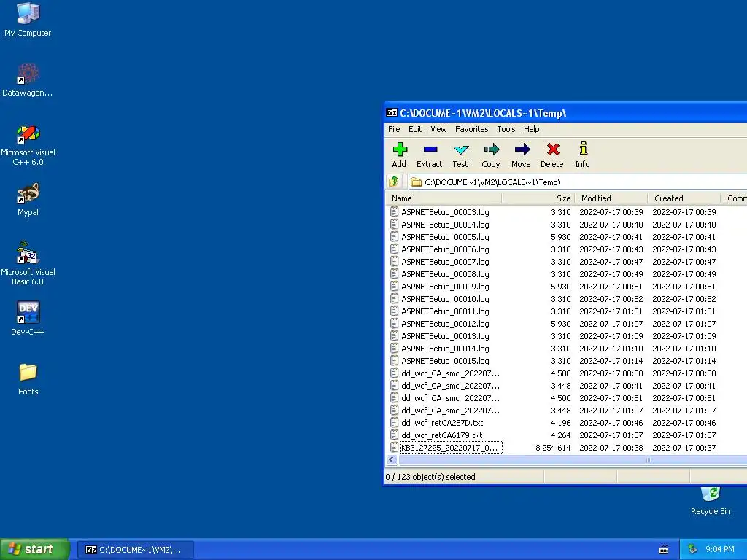
Task: Select file ASPNETSetup_00007.log
Action: point(445,262)
